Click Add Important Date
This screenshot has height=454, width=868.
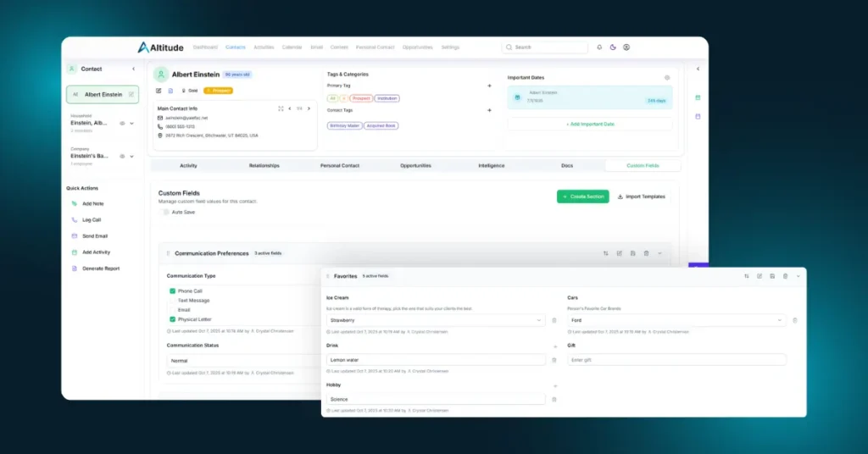click(590, 125)
